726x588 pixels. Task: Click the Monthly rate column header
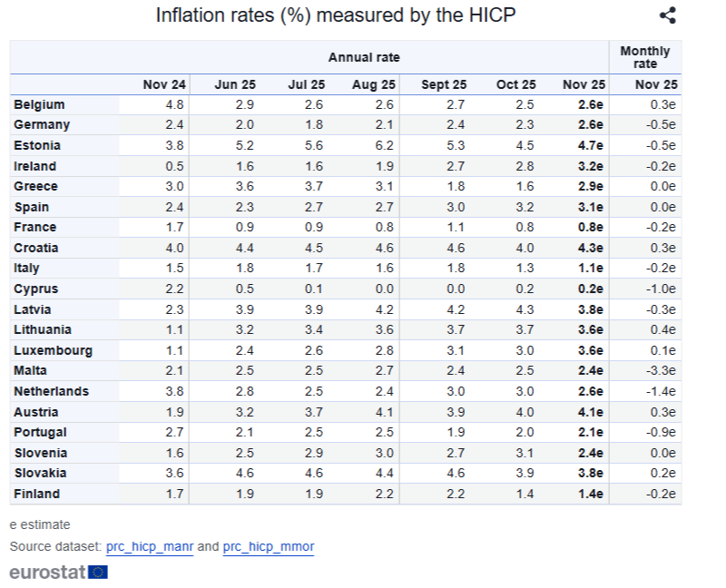(644, 57)
